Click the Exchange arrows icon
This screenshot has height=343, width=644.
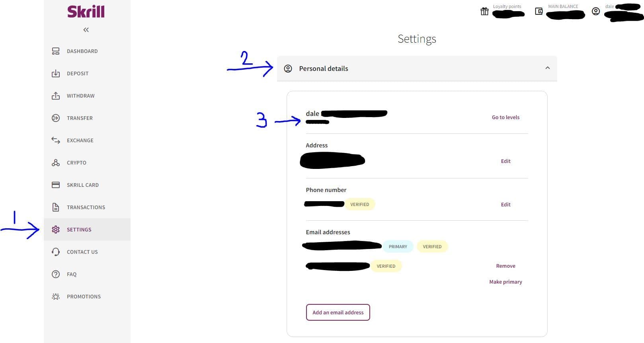[56, 140]
